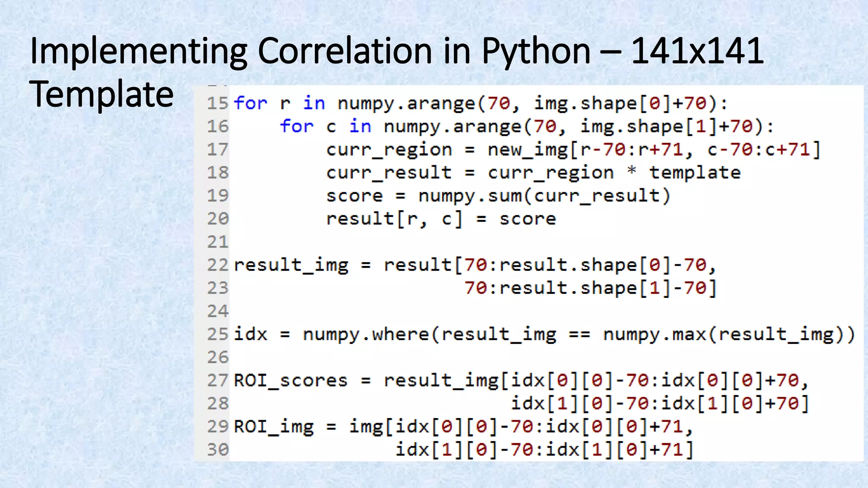Click line number 25 in the gutter
The height and width of the screenshot is (488, 868).
click(x=217, y=334)
